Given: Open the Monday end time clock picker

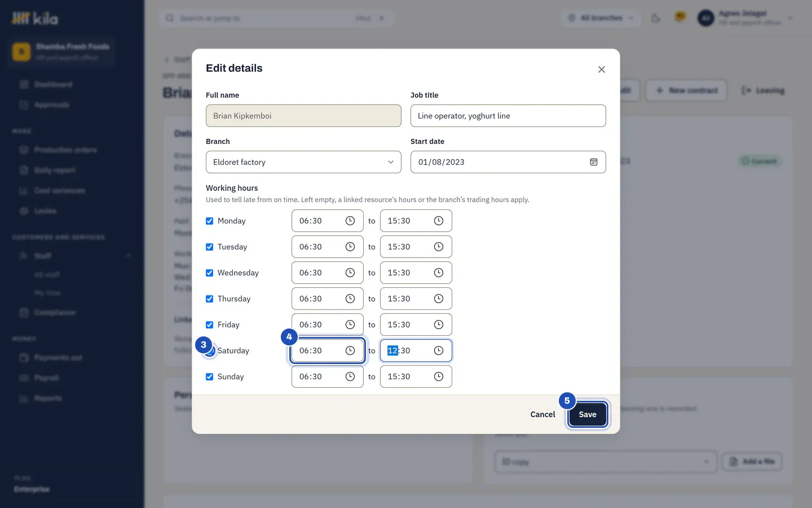Looking at the screenshot, I should pos(439,221).
